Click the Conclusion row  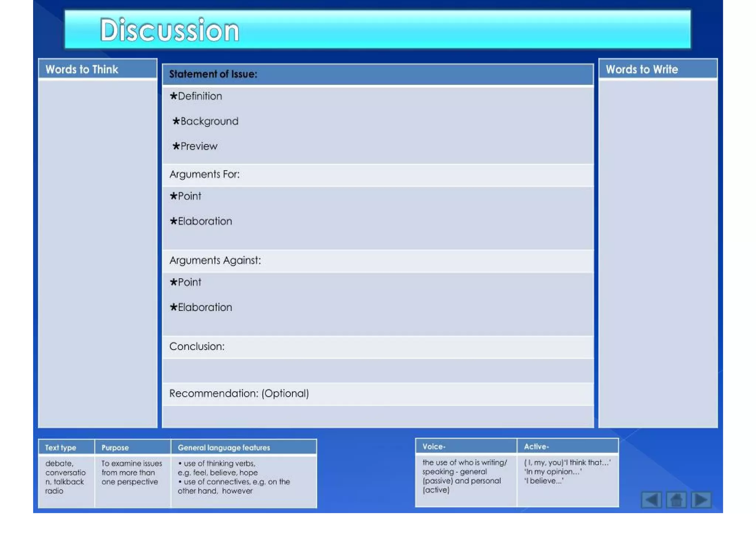tap(197, 347)
